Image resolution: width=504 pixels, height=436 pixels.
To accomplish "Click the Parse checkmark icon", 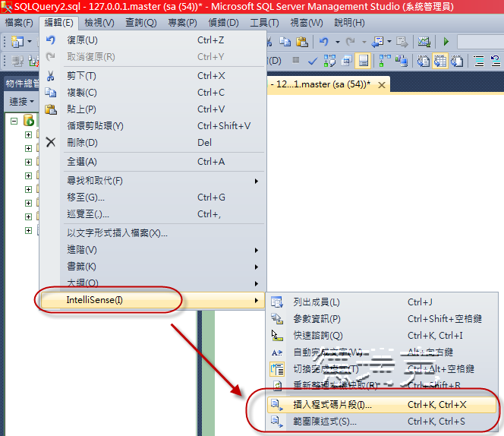I will point(313,61).
